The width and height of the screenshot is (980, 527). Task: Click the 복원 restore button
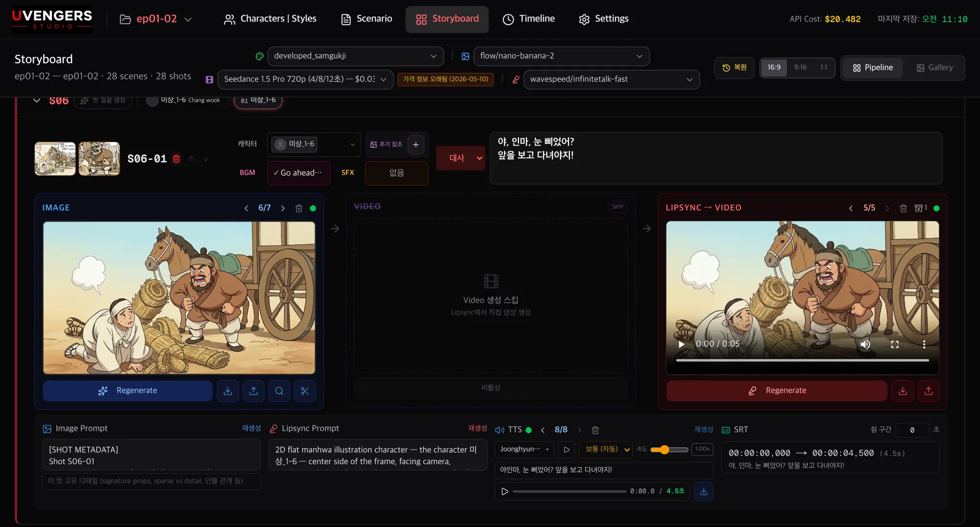tap(734, 68)
